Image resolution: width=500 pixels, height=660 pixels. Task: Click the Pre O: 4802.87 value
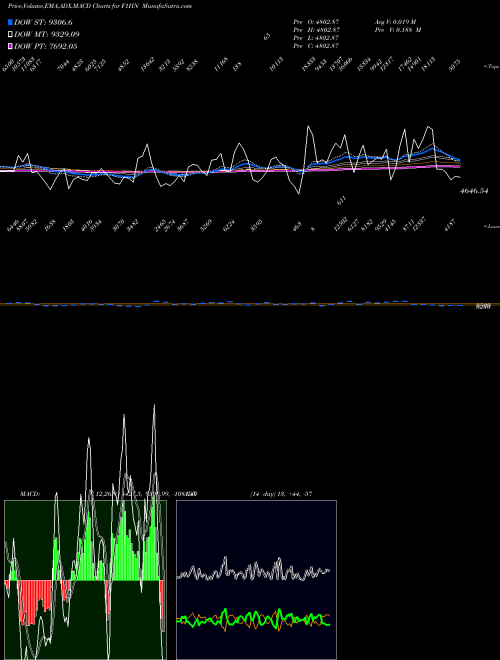316,22
